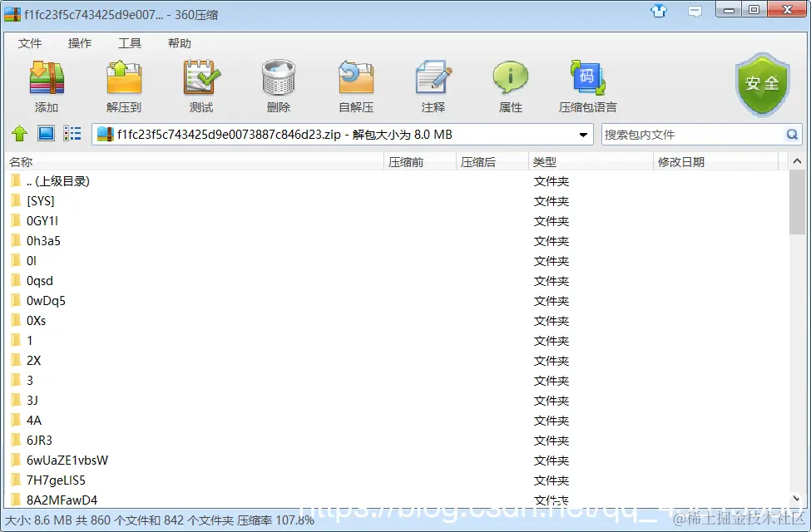The height and width of the screenshot is (532, 811).
Task: Select the folder named 3
Action: click(x=397, y=381)
